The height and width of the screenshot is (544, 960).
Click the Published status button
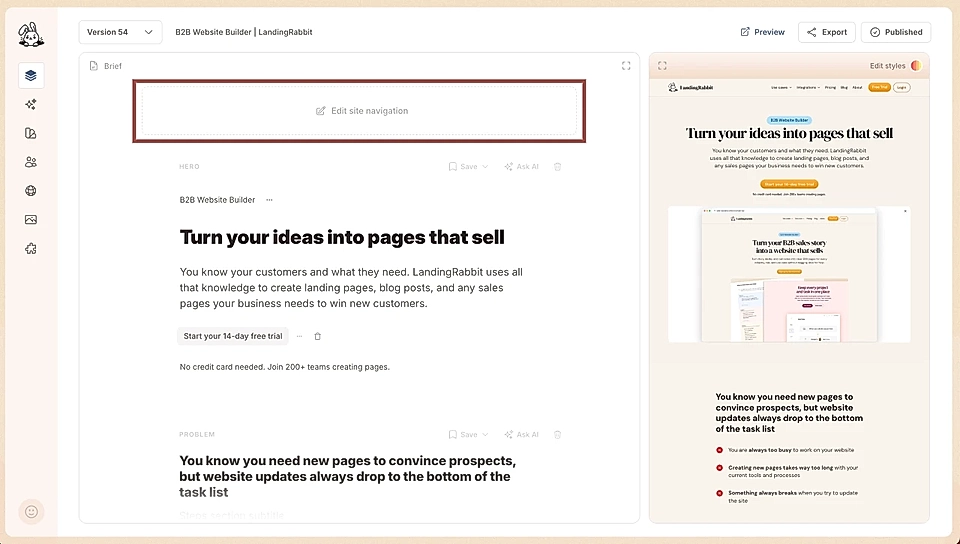896,32
